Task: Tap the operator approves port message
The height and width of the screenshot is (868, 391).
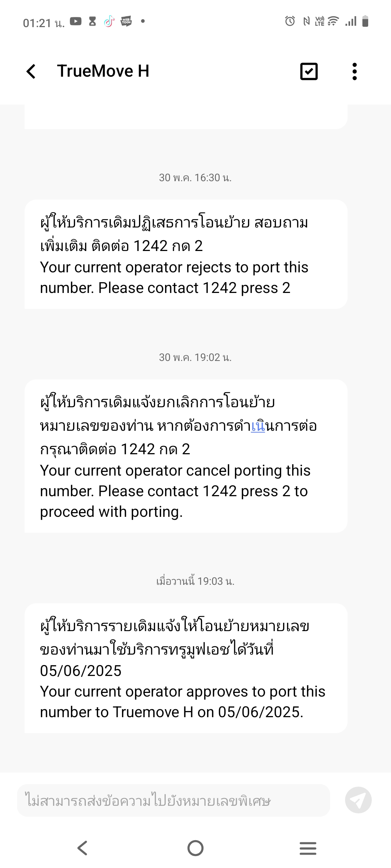Action: click(x=186, y=668)
